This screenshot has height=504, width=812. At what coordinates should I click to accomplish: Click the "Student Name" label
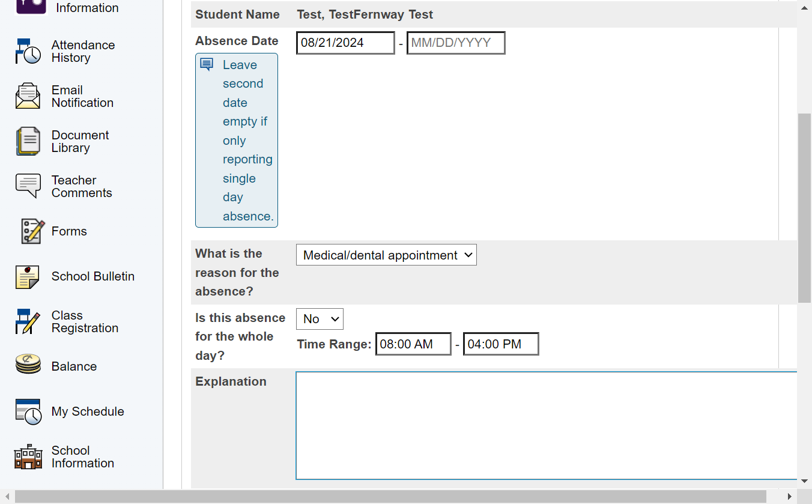tap(237, 14)
